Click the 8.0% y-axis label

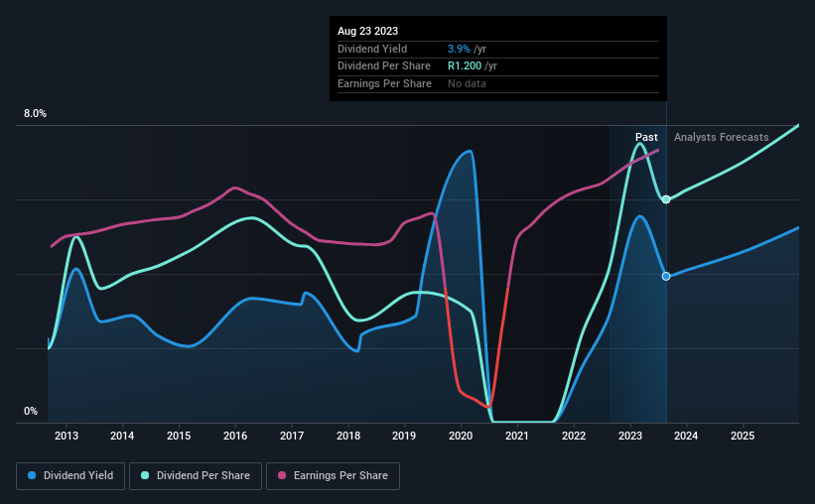click(35, 114)
